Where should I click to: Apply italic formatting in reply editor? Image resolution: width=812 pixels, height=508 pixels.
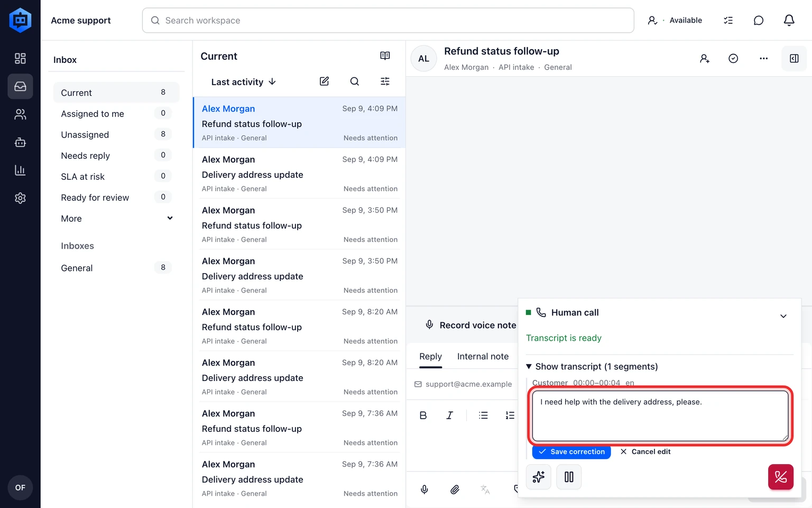[449, 415]
